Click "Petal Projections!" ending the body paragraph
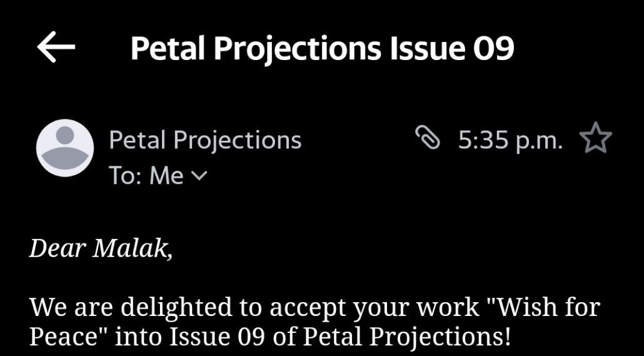 406,337
